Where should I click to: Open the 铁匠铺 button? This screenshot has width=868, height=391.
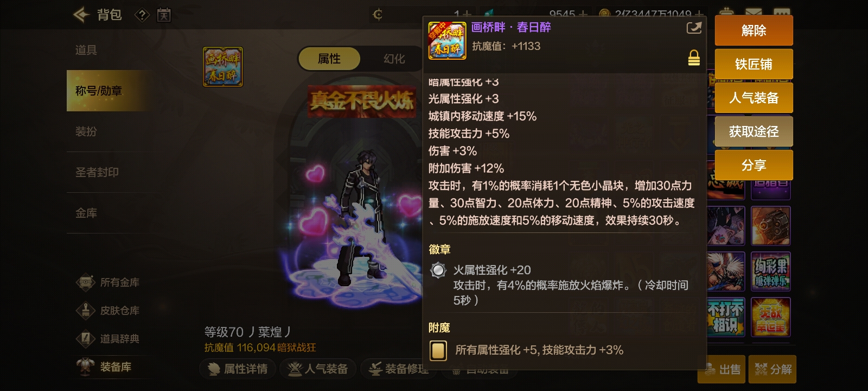click(754, 64)
